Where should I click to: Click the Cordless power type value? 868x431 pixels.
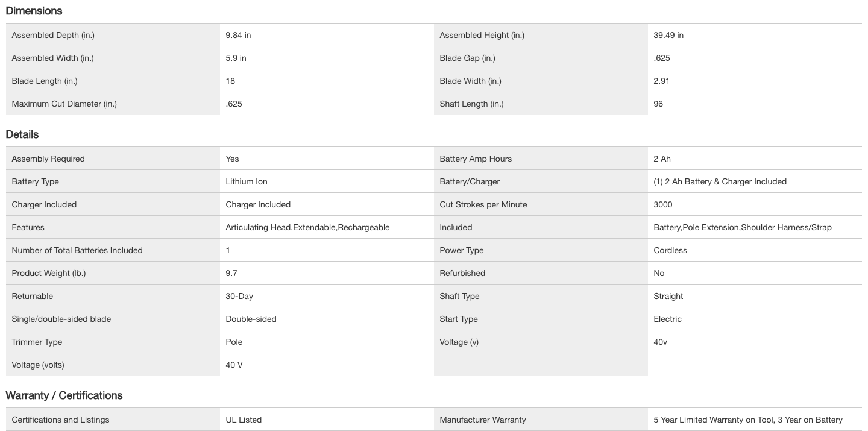[x=670, y=251]
